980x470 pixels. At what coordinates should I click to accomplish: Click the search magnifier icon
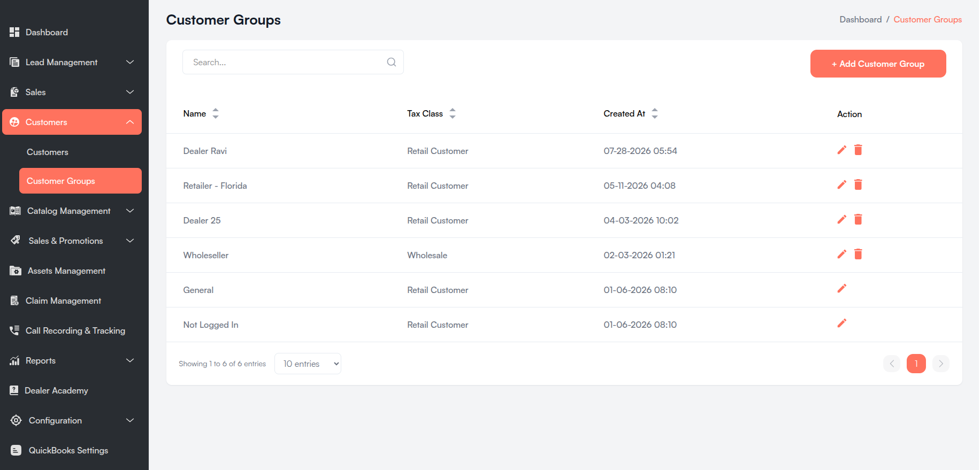[392, 62]
